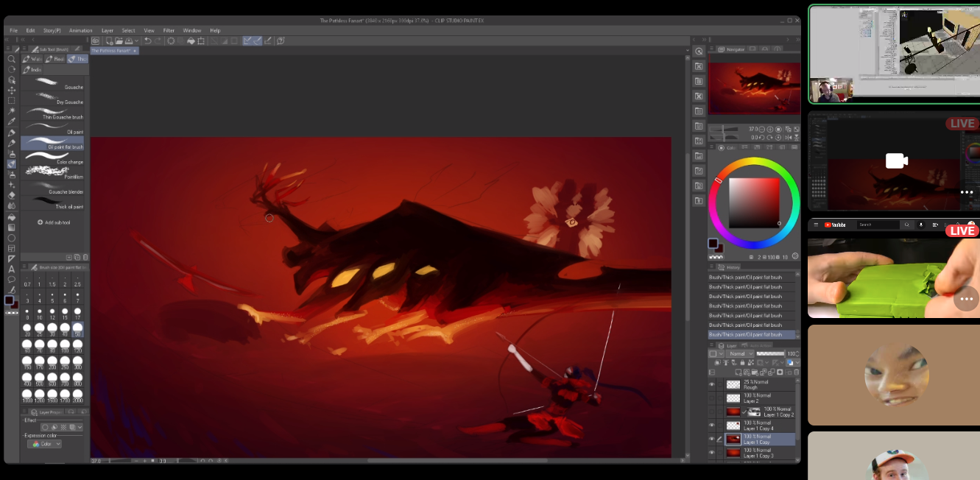Show the Layer 2 layer
This screenshot has height=480, width=980.
pos(711,398)
